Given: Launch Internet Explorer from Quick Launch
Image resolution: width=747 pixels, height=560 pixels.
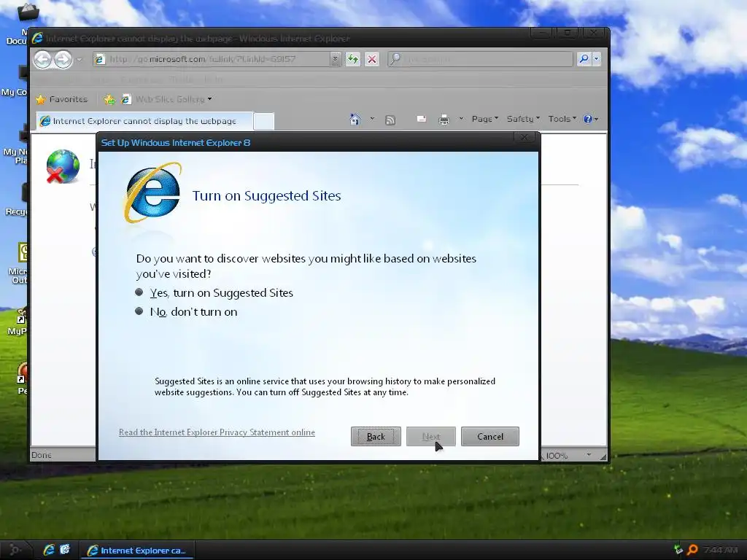Looking at the screenshot, I should coord(49,550).
